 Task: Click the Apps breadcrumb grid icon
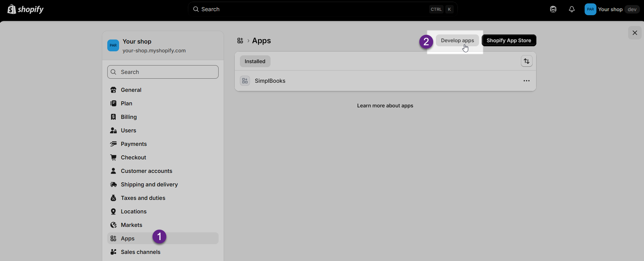pos(240,41)
